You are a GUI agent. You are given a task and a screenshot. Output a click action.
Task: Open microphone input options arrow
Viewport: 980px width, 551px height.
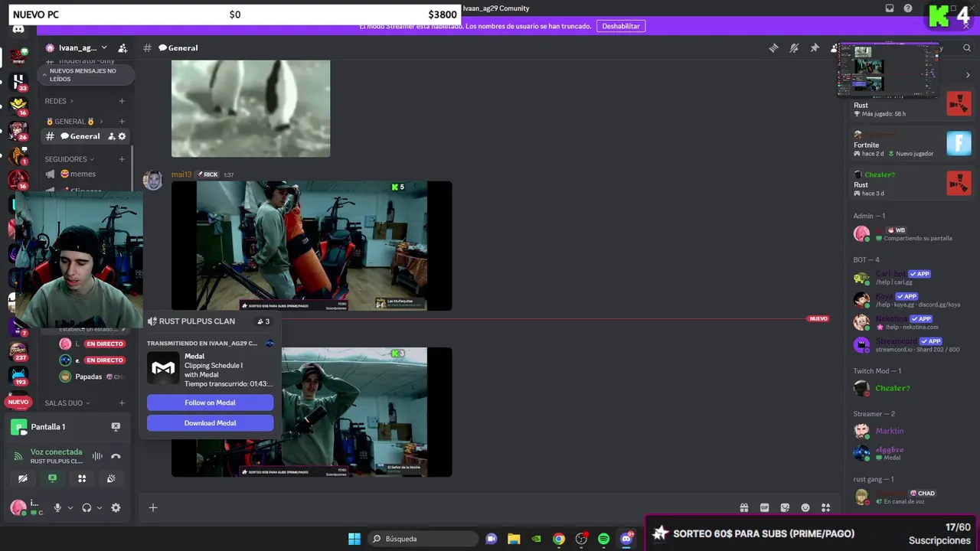pyautogui.click(x=70, y=507)
